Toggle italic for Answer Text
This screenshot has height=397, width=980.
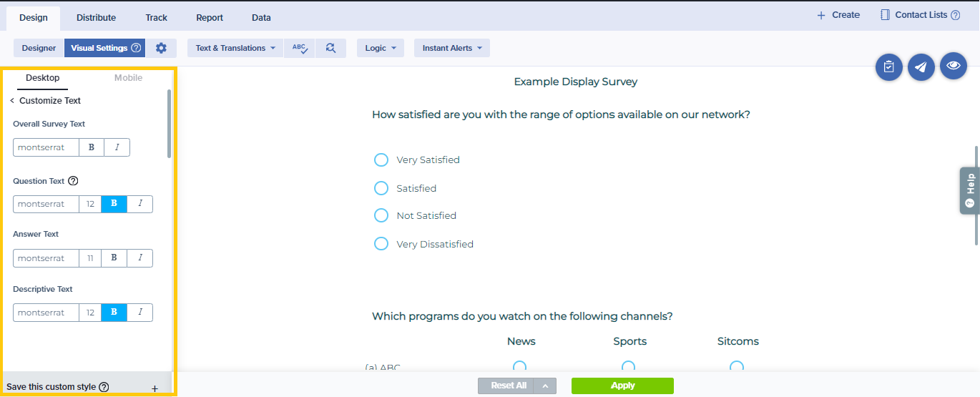point(140,258)
